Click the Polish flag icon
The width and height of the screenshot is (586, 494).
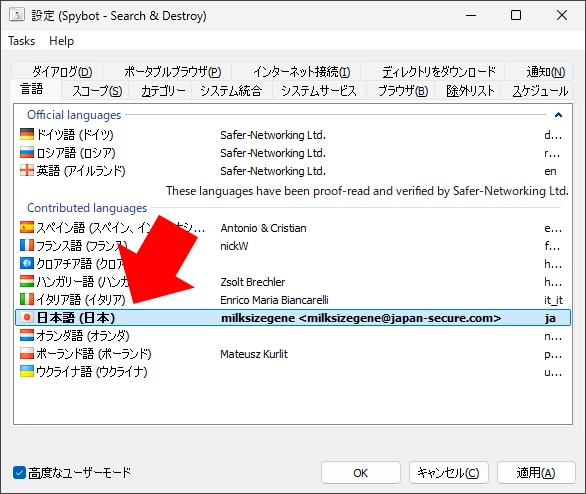coord(27,353)
